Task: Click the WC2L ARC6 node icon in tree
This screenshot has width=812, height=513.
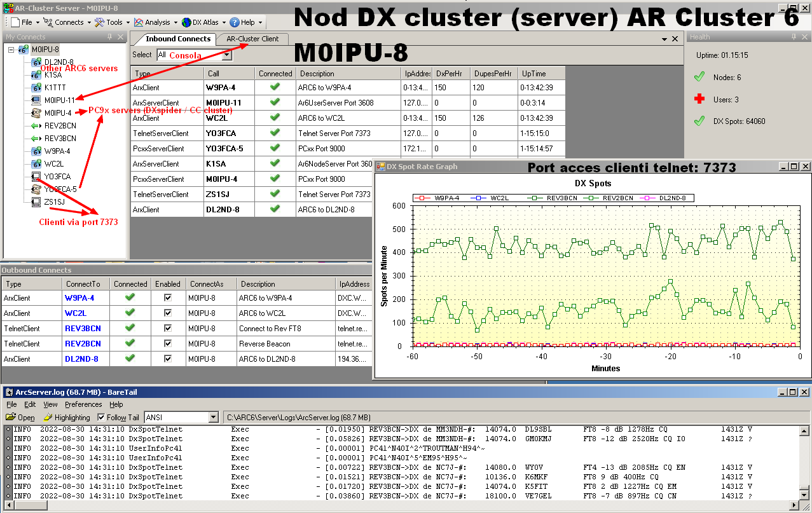Action: point(36,163)
